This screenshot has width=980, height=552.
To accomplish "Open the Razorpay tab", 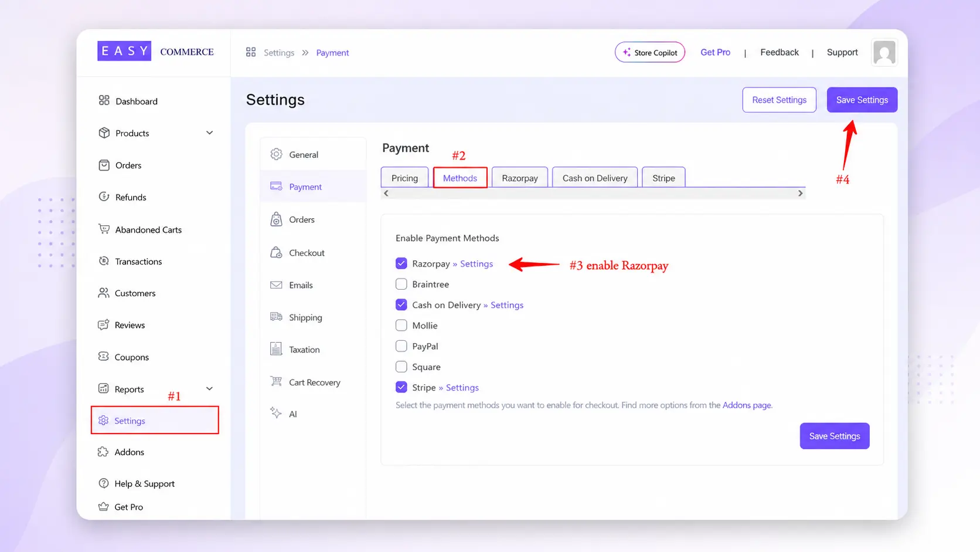I will coord(520,178).
